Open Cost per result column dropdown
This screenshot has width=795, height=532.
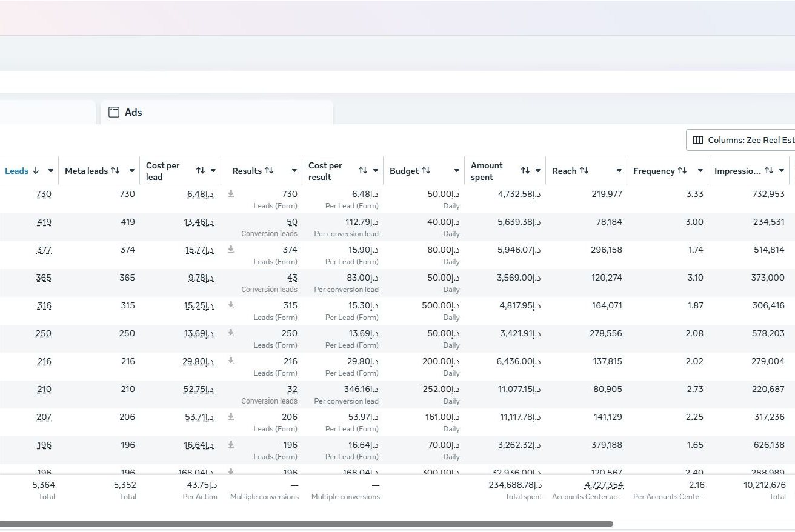point(375,171)
